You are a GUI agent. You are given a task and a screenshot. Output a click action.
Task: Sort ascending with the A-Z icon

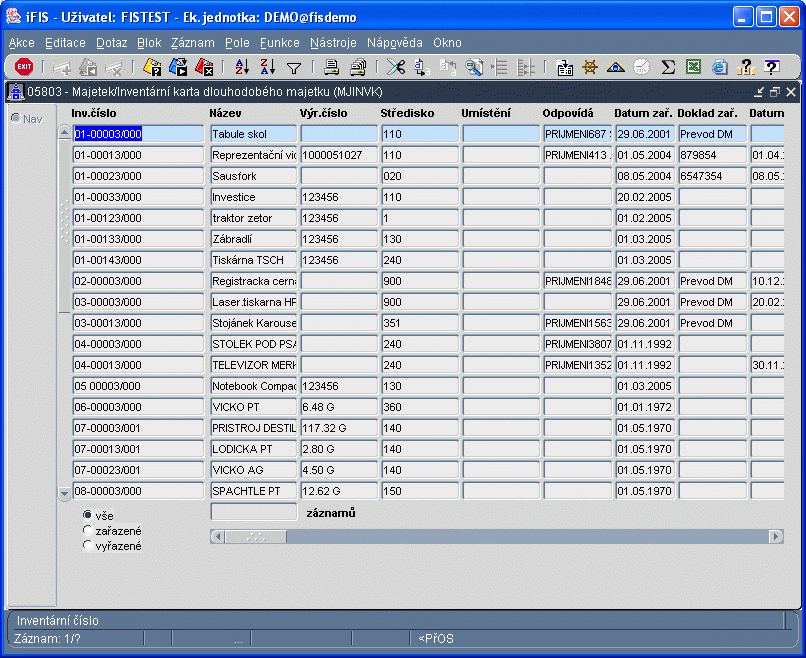click(x=242, y=67)
